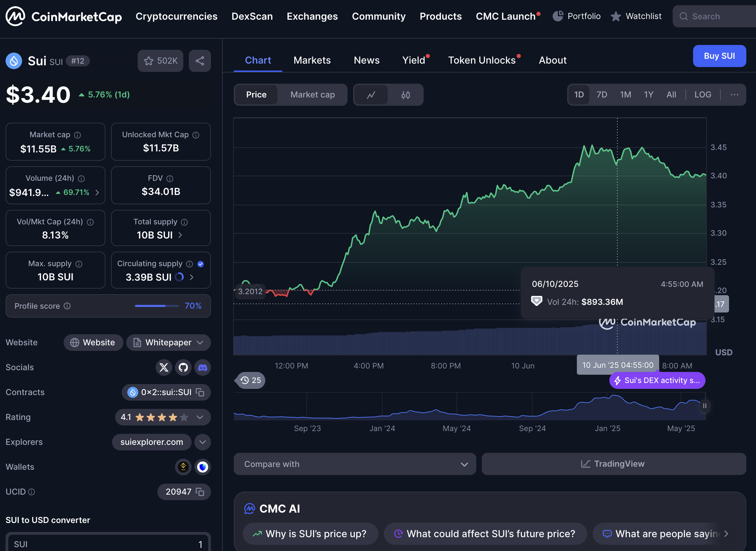Set chart range to 1D
The height and width of the screenshot is (551, 756).
[579, 95]
